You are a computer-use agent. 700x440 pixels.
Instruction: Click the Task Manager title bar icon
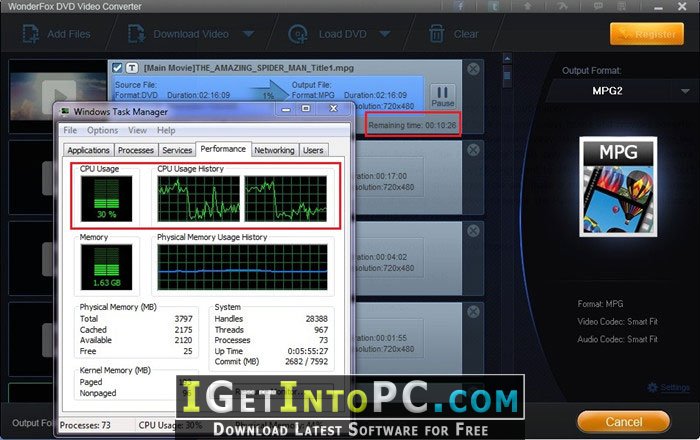(65, 112)
